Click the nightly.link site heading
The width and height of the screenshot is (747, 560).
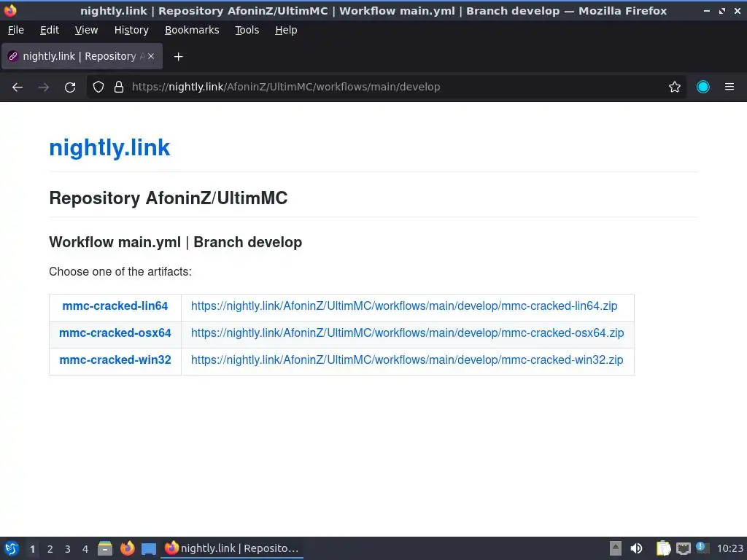pos(109,147)
